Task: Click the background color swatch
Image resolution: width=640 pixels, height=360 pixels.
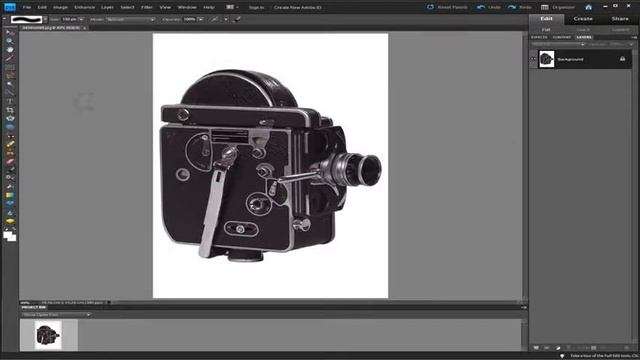Action: (13, 238)
